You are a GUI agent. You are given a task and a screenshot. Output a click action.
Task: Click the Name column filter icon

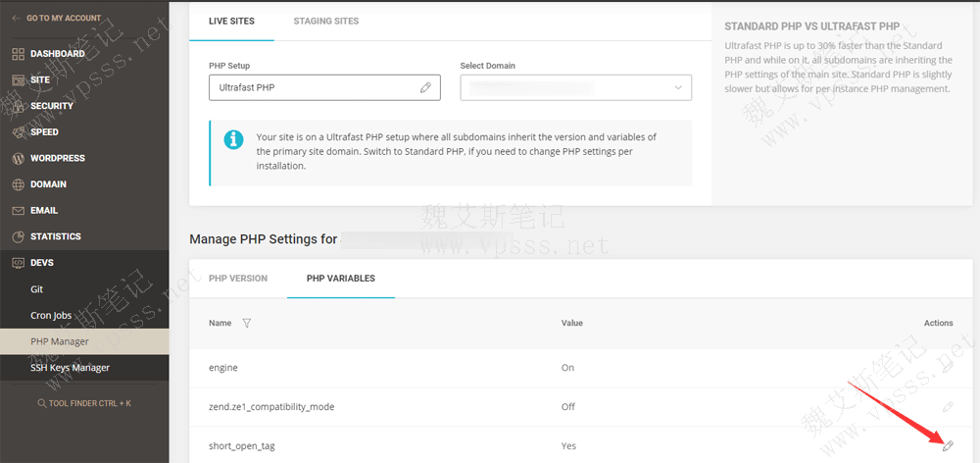[246, 323]
